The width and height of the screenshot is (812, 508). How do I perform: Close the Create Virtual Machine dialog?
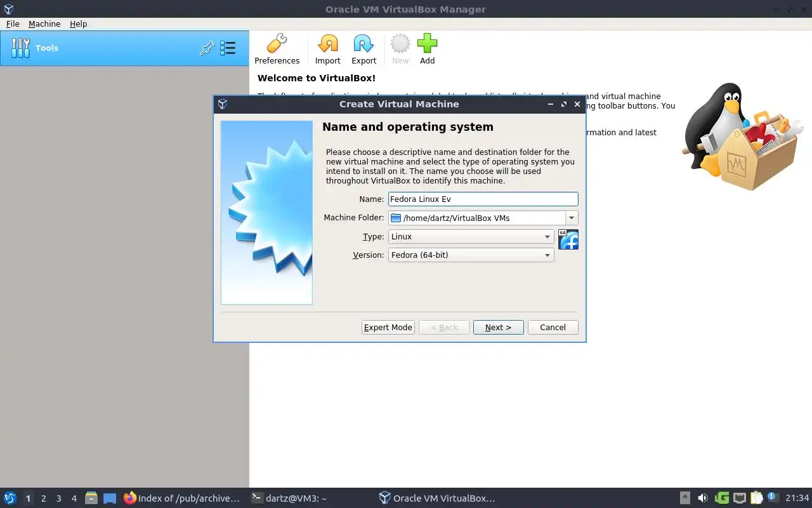[x=577, y=104]
